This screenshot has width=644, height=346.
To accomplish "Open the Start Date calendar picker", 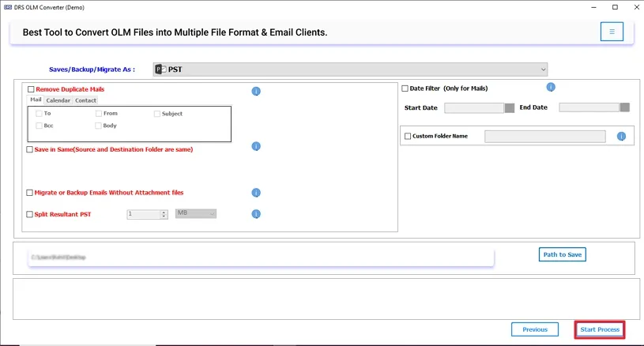I will point(510,108).
